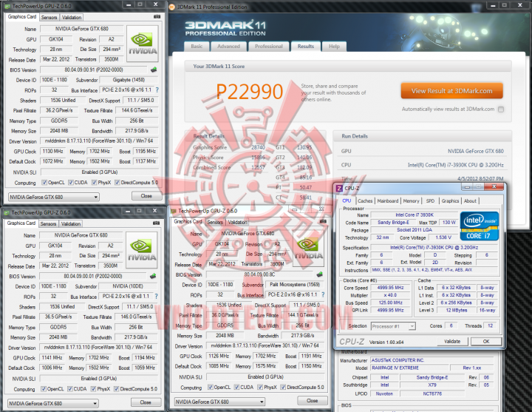532x412 pixels.
Task: Switch to Basic tab in 3DMark 11
Action: click(x=197, y=47)
